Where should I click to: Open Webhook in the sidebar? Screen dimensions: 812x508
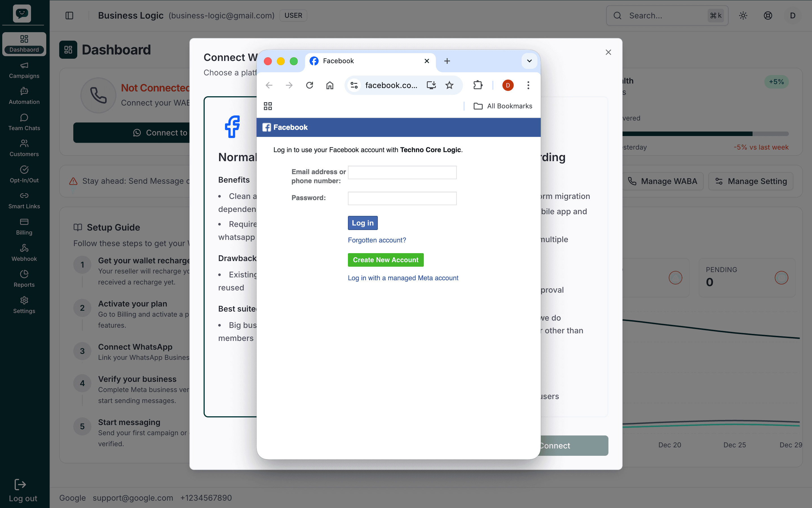(24, 253)
